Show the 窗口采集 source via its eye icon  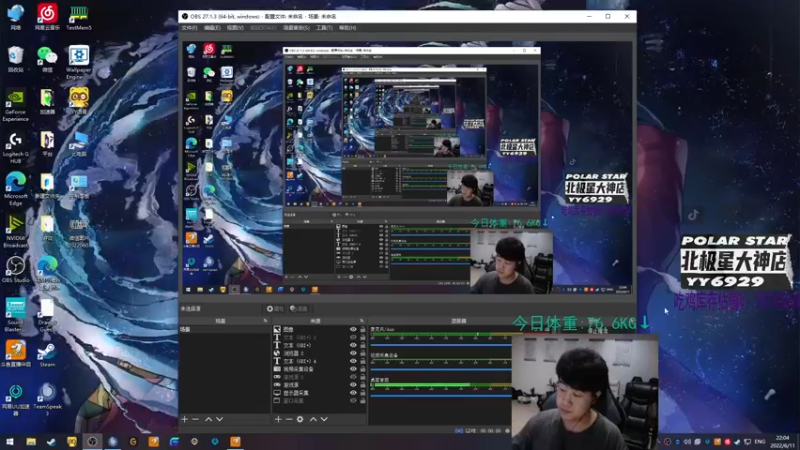[x=353, y=401]
